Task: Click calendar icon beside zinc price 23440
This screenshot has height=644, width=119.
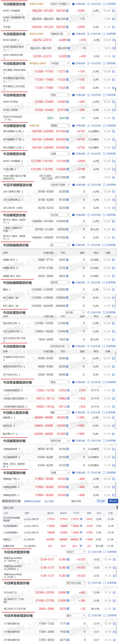Action: pyautogui.click(x=68, y=102)
